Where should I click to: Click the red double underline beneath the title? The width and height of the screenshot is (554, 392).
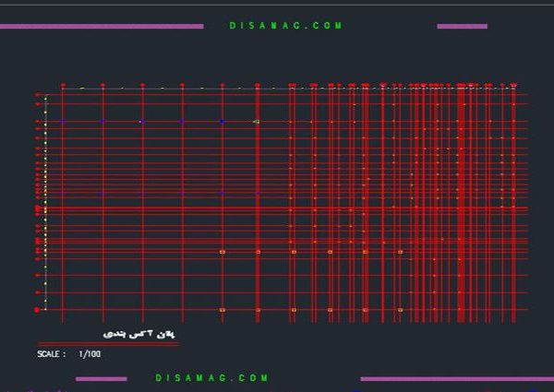109,344
